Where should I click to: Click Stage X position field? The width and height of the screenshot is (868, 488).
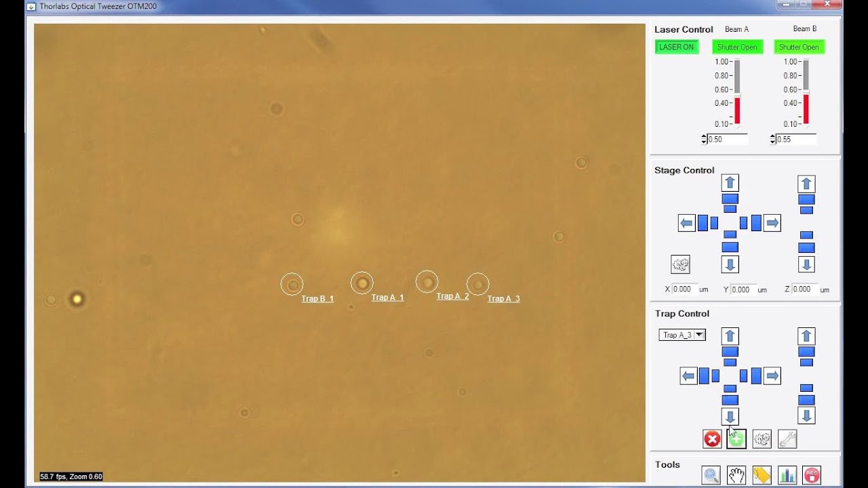click(x=684, y=289)
